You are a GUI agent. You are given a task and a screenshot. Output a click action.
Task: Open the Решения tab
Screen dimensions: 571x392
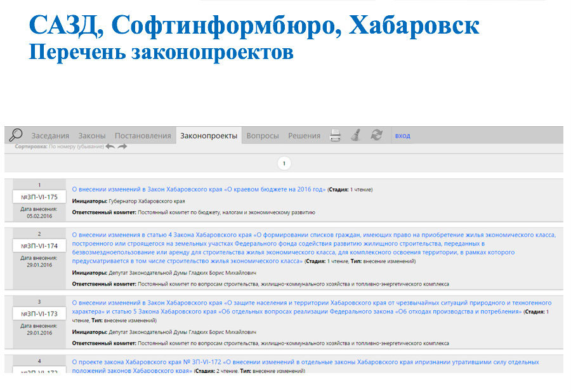click(x=304, y=136)
